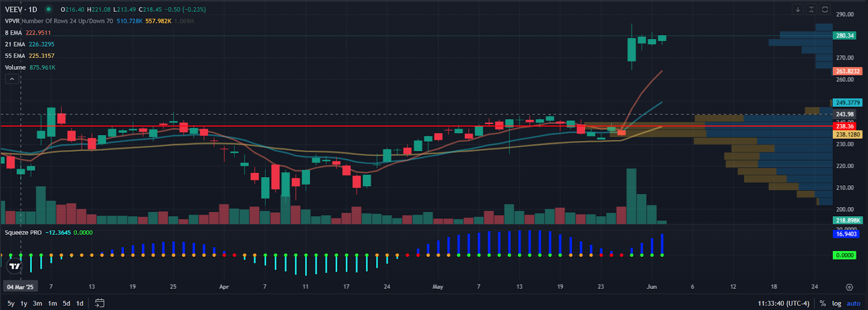868x310 pixels.
Task: Click the TradingView logo on the chart
Action: 15,266
